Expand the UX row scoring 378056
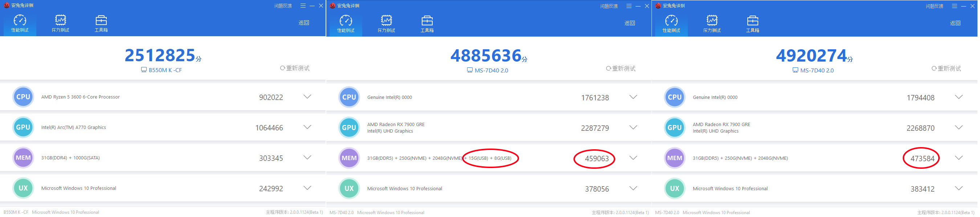Screen dimensions: 980x217 633,188
